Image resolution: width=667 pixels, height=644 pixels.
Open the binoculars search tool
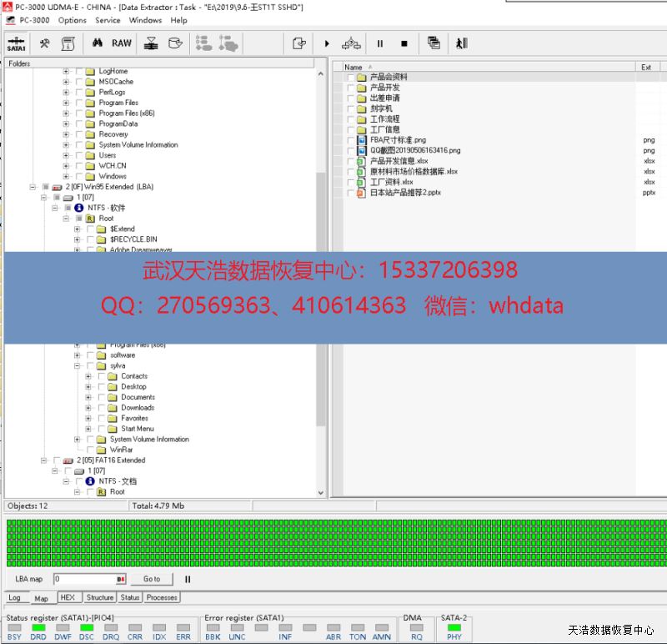point(97,43)
